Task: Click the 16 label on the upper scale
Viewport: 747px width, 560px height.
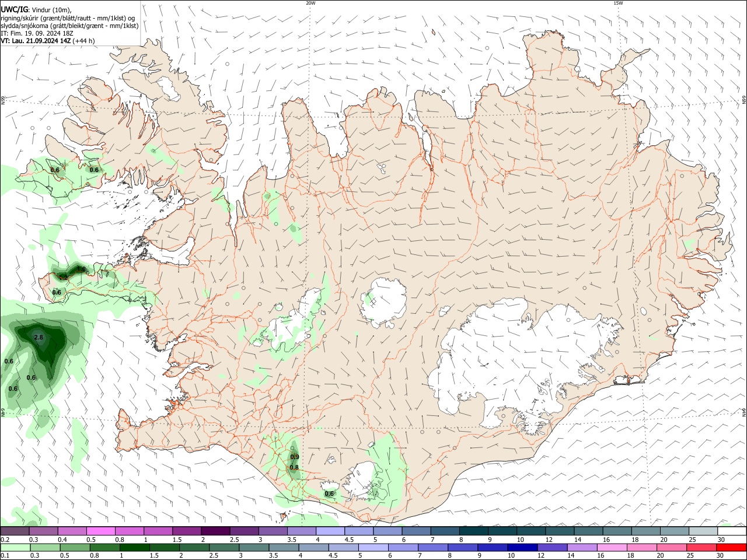Action: pyautogui.click(x=607, y=540)
